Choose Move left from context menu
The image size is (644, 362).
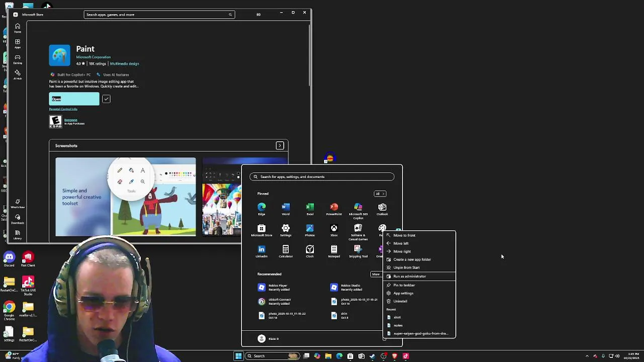coord(419,243)
